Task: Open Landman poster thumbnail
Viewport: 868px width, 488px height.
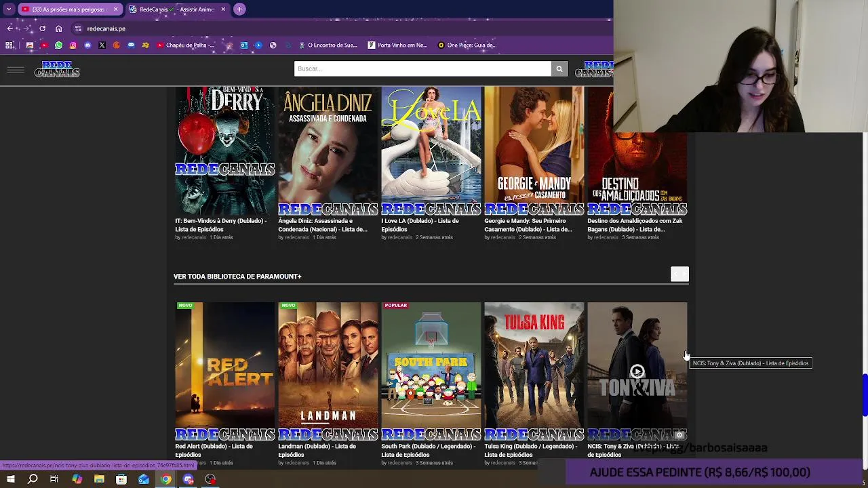Action: 328,371
